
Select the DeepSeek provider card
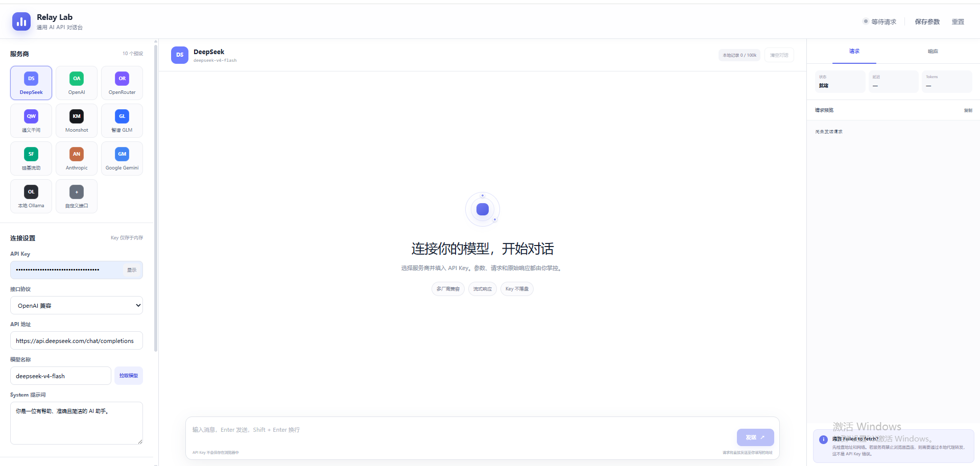coord(31,83)
